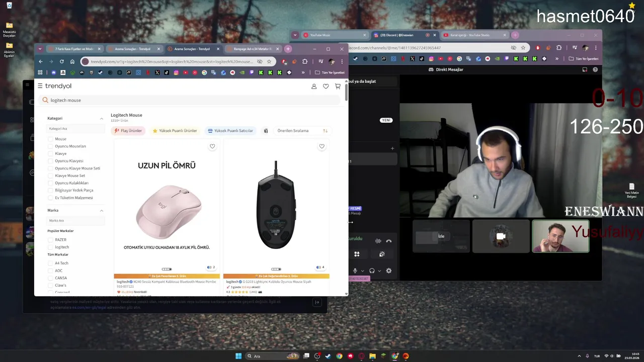Bookmark the Trendyol page with the star

click(x=269, y=61)
